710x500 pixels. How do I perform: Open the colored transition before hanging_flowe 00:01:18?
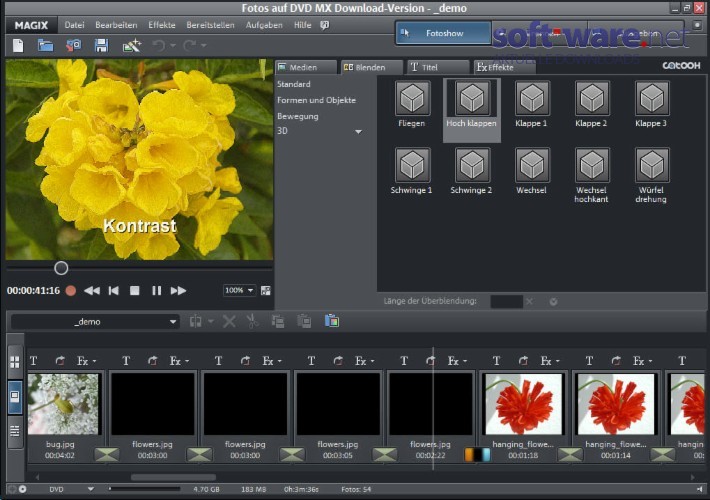click(477, 454)
